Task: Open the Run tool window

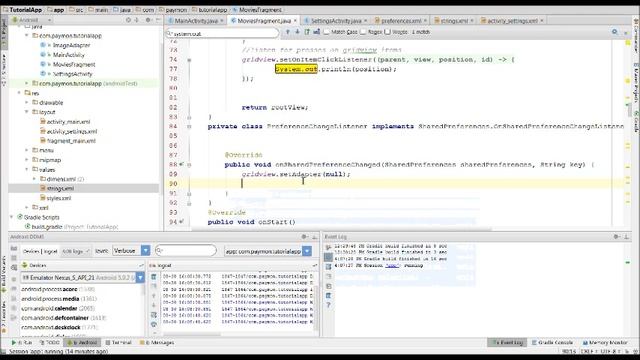Action: coord(22,342)
